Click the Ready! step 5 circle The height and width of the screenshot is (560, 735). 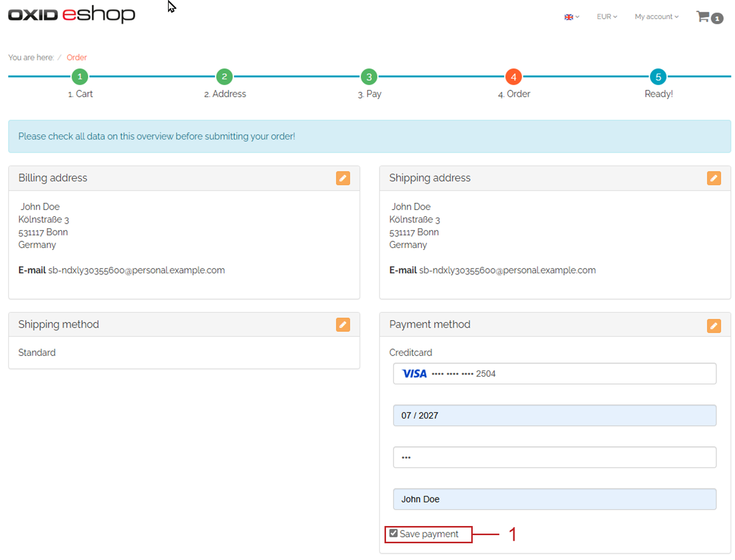point(658,77)
